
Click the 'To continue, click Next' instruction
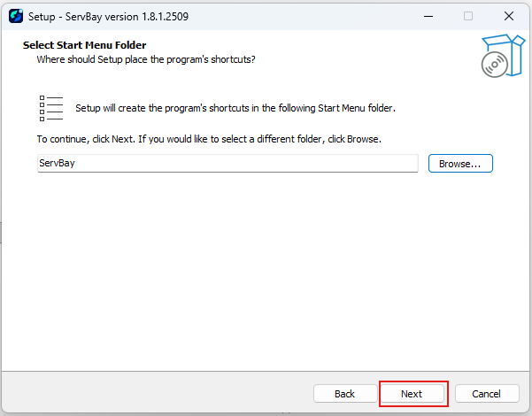click(x=208, y=140)
